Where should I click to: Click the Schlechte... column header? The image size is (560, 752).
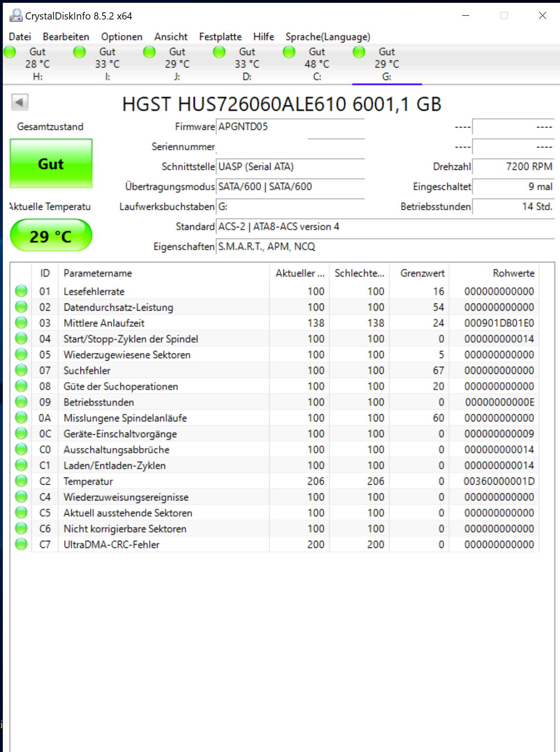[x=359, y=273]
